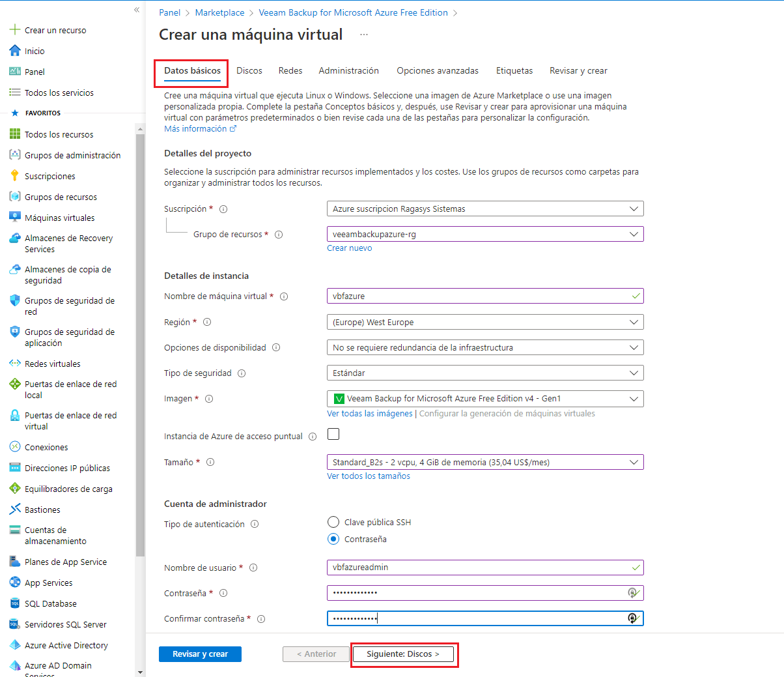
Task: Click the Confirmar contraseña field
Action: coord(485,618)
